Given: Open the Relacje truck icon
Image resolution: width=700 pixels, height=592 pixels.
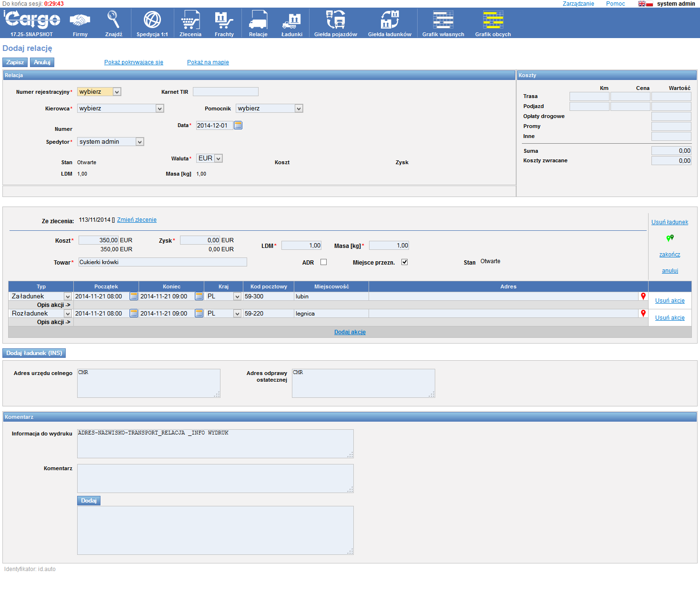Looking at the screenshot, I should [258, 20].
